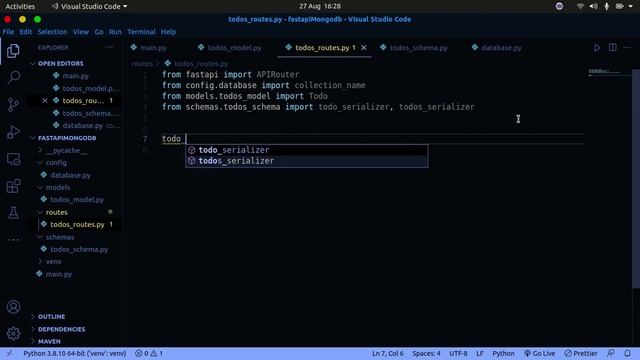640x360 pixels.
Task: Open the feedback status icon
Action: [x=611, y=353]
